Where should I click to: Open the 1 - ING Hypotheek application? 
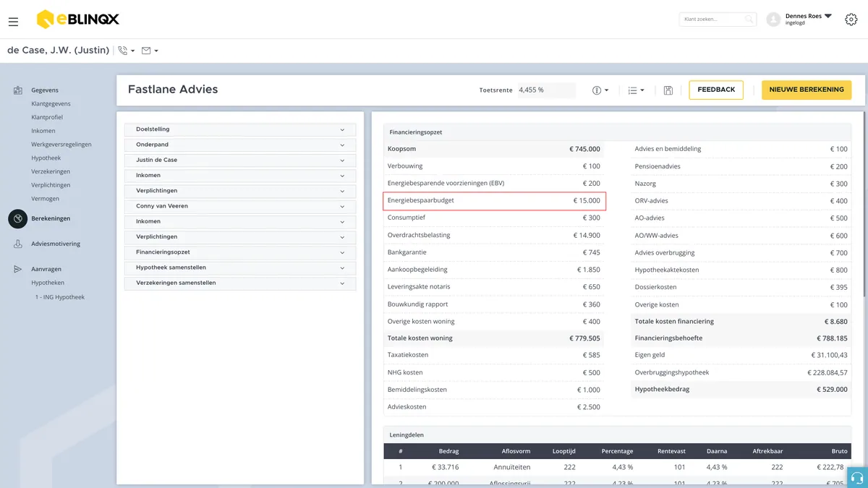coord(60,297)
